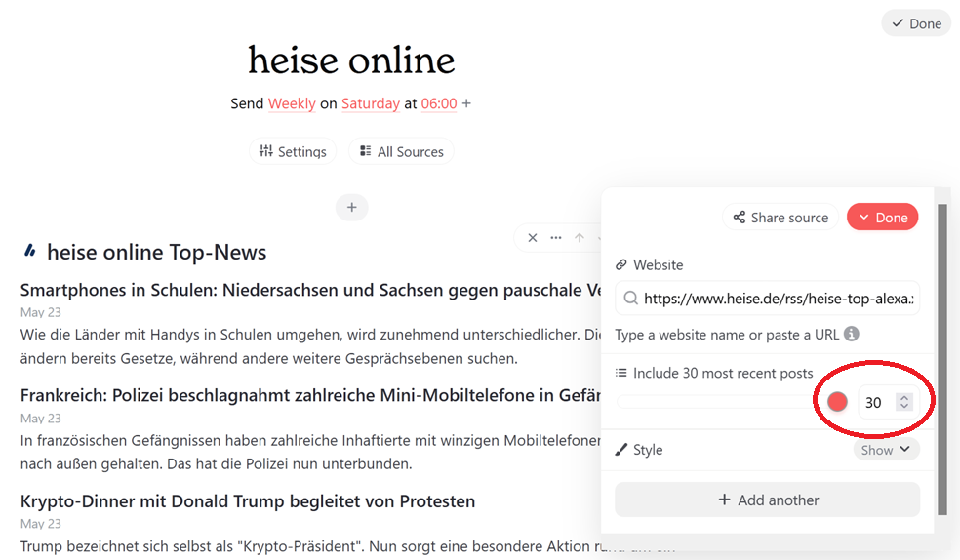Change the Weekly send frequency
960x560 pixels.
tap(292, 103)
